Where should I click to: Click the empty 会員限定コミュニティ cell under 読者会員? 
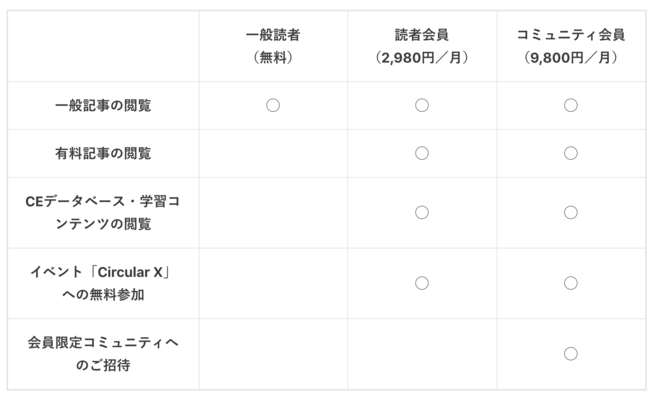[422, 354]
